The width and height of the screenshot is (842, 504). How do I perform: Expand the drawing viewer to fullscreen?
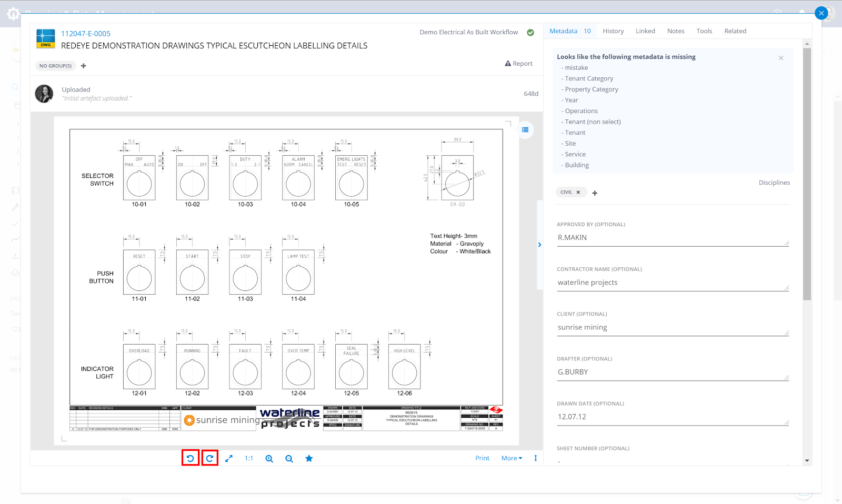pyautogui.click(x=229, y=459)
